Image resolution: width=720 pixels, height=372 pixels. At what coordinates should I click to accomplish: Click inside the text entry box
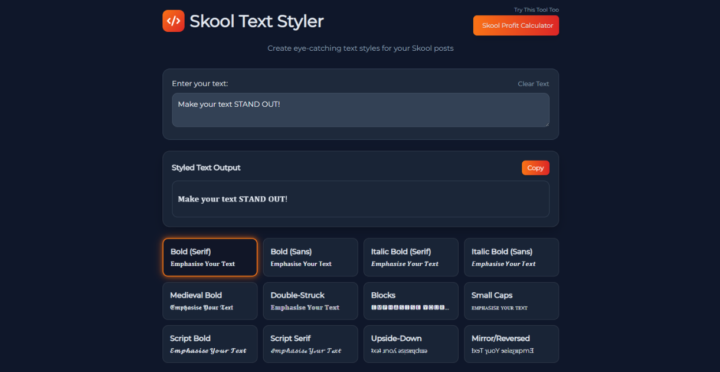(360, 110)
